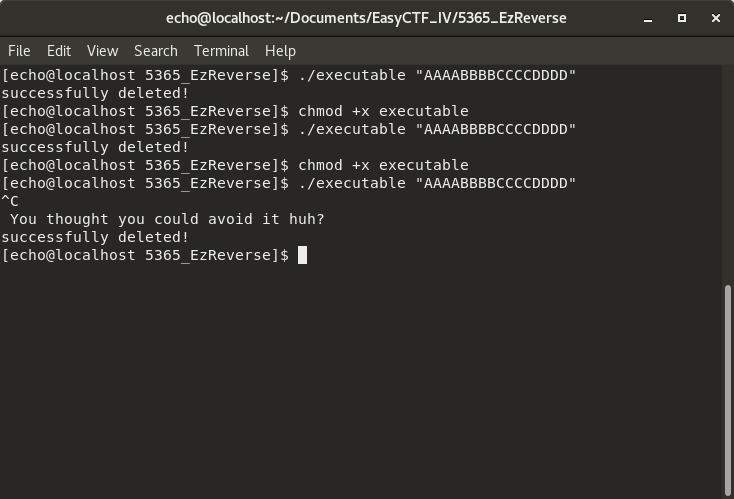This screenshot has width=734, height=499.
Task: Open the File menu
Action: click(19, 51)
